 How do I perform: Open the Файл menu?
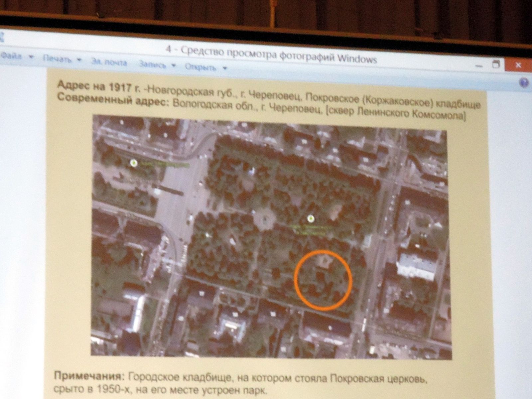click(16, 57)
